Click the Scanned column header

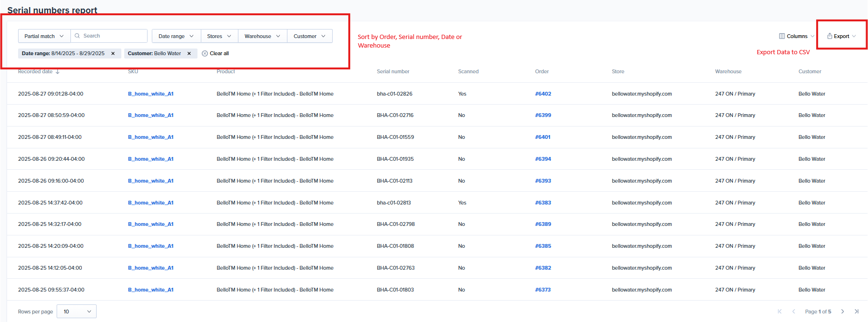468,72
